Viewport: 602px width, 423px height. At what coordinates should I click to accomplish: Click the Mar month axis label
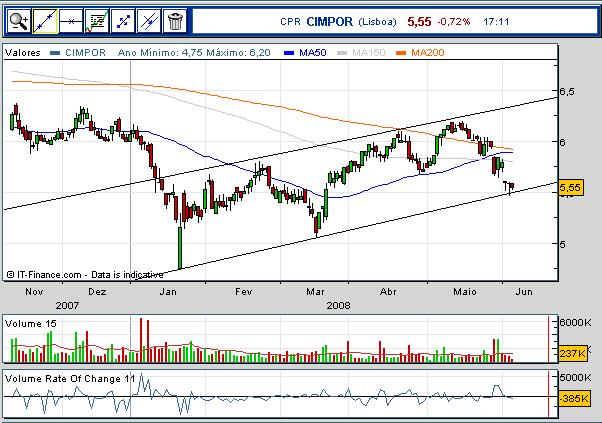315,292
